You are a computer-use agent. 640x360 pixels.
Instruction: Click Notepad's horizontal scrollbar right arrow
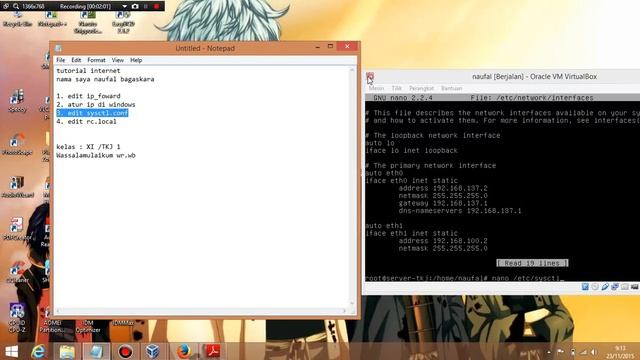point(345,311)
